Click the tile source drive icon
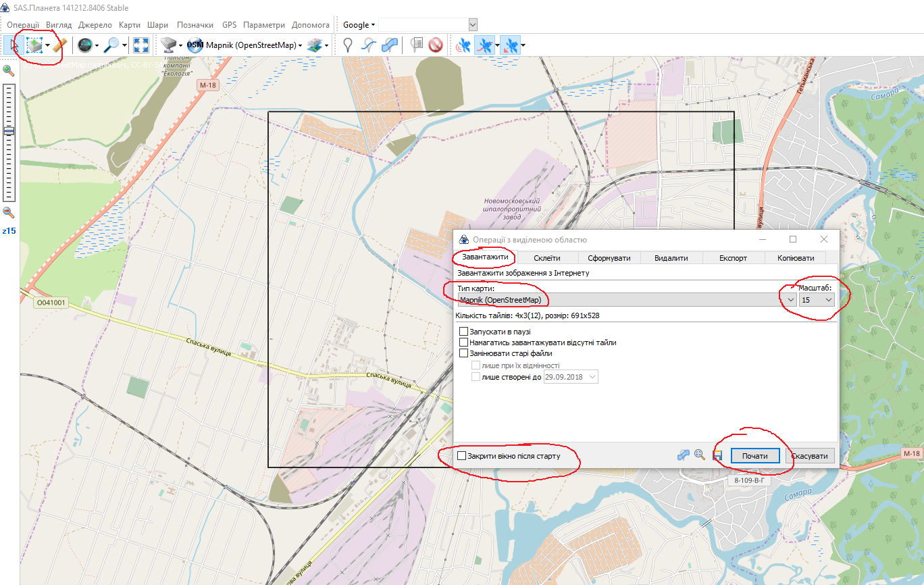 pos(168,45)
